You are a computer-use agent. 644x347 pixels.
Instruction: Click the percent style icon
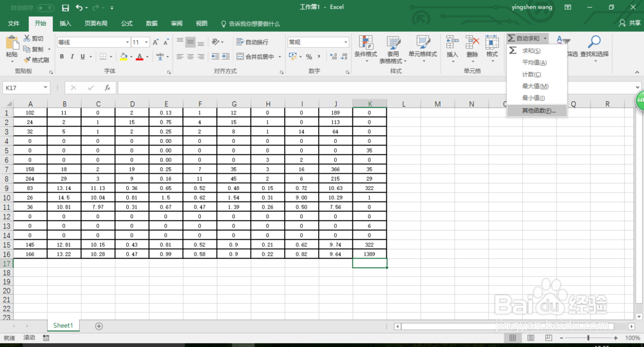click(x=309, y=57)
